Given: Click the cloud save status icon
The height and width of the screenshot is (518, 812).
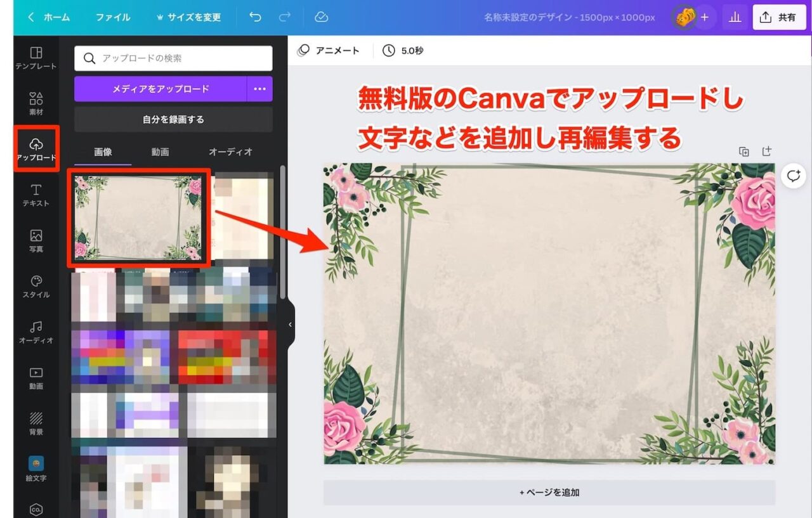Looking at the screenshot, I should click(322, 17).
